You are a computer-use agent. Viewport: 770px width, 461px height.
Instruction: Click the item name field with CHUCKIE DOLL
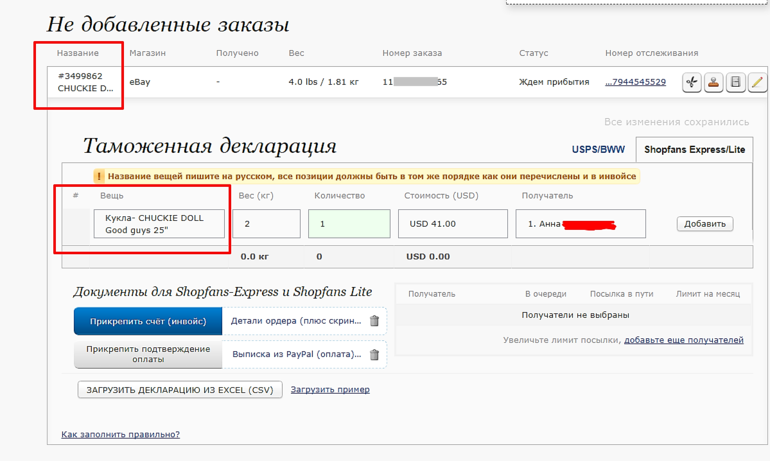[x=159, y=224]
